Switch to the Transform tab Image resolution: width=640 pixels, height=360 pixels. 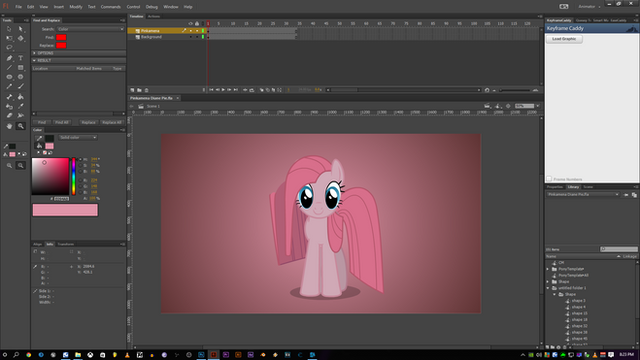(66, 244)
